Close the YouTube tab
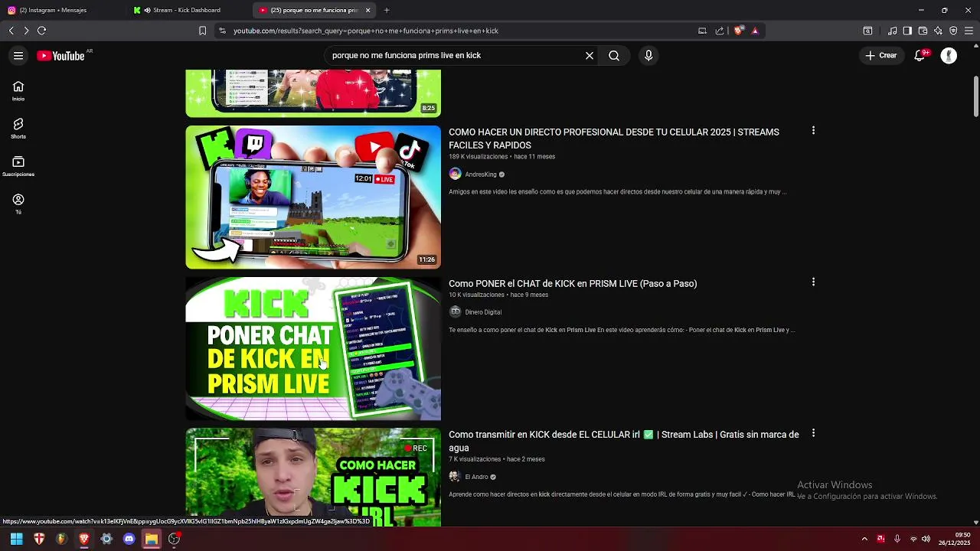980x551 pixels. pyautogui.click(x=368, y=10)
